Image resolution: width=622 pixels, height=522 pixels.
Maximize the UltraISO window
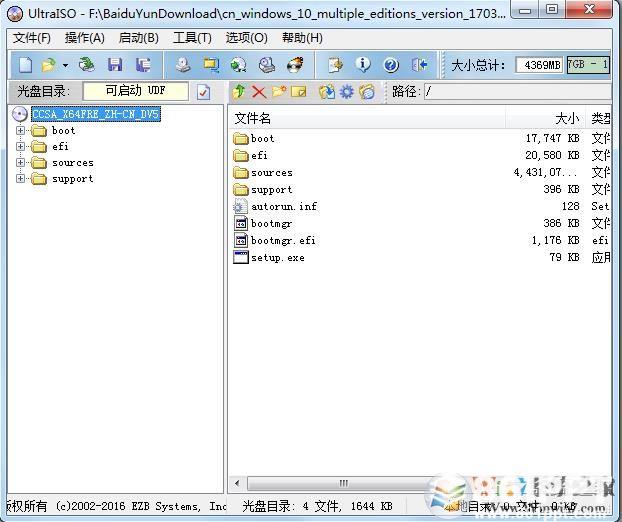pyautogui.click(x=552, y=10)
